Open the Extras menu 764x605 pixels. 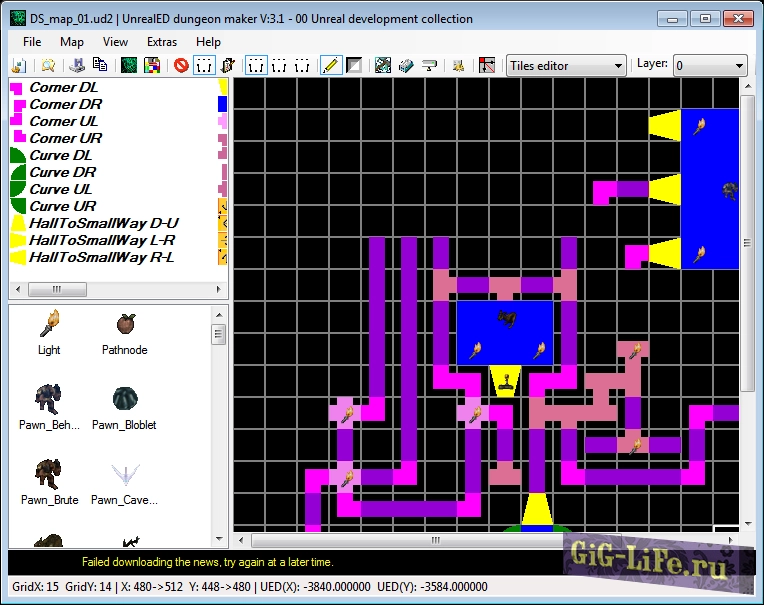pos(161,42)
